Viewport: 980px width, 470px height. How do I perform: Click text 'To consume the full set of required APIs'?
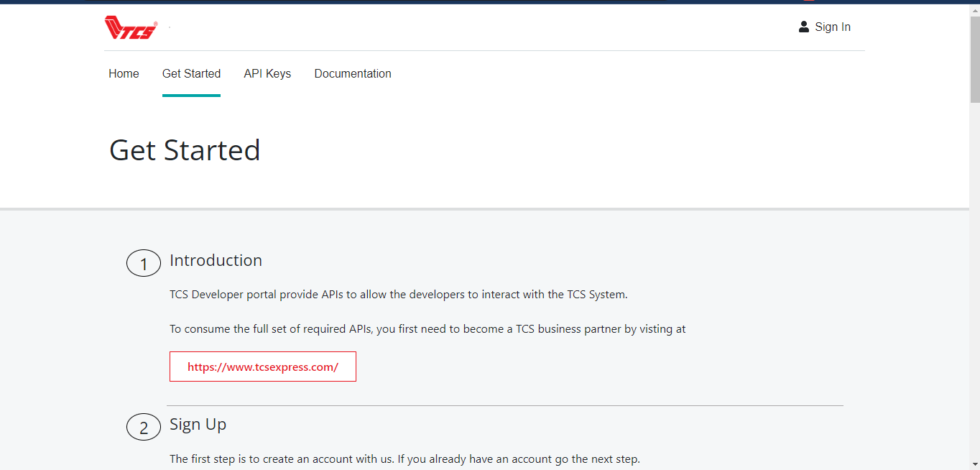(x=271, y=329)
